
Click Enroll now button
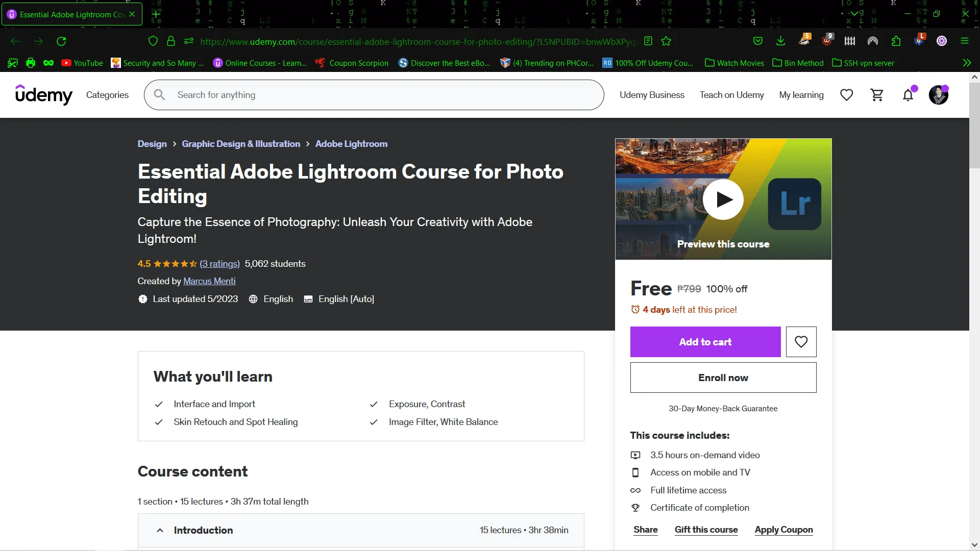coord(723,378)
